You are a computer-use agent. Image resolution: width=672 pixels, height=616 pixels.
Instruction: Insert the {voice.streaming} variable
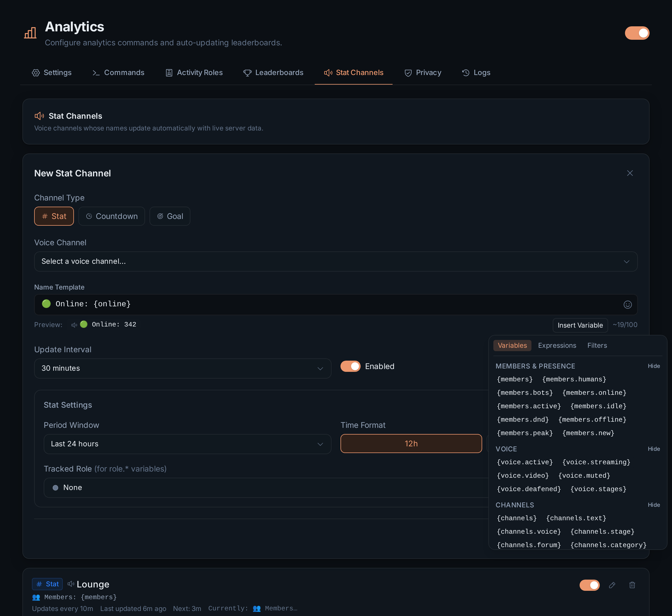click(x=596, y=462)
